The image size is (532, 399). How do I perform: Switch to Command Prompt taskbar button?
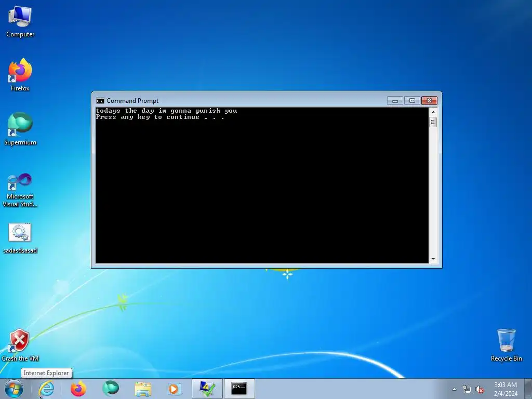coord(239,389)
